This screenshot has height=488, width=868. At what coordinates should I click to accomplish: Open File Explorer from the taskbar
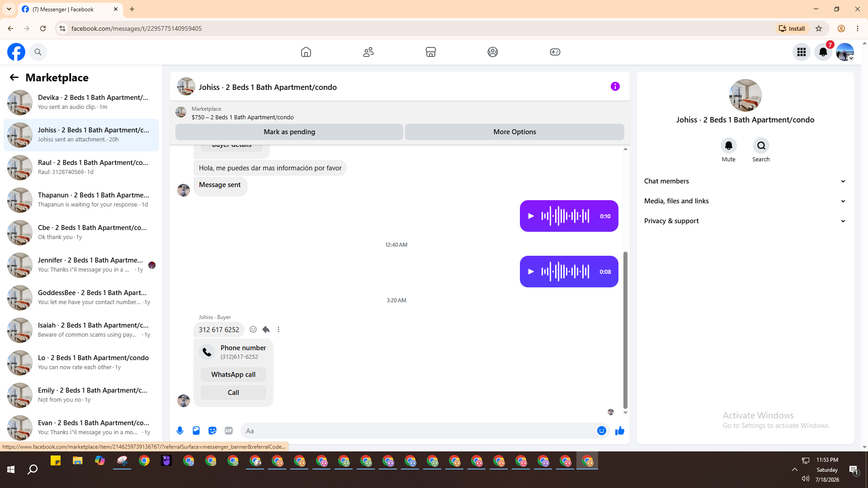click(x=78, y=461)
